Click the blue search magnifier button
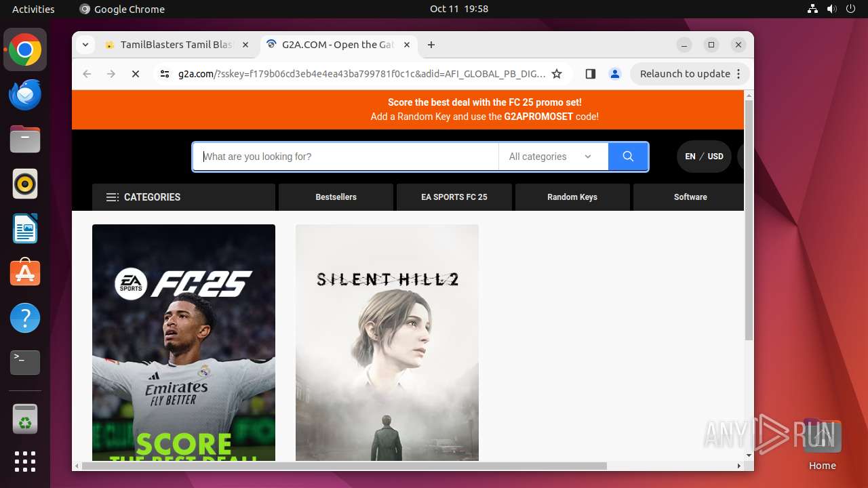Screen dimensions: 868x488 tap(628, 157)
